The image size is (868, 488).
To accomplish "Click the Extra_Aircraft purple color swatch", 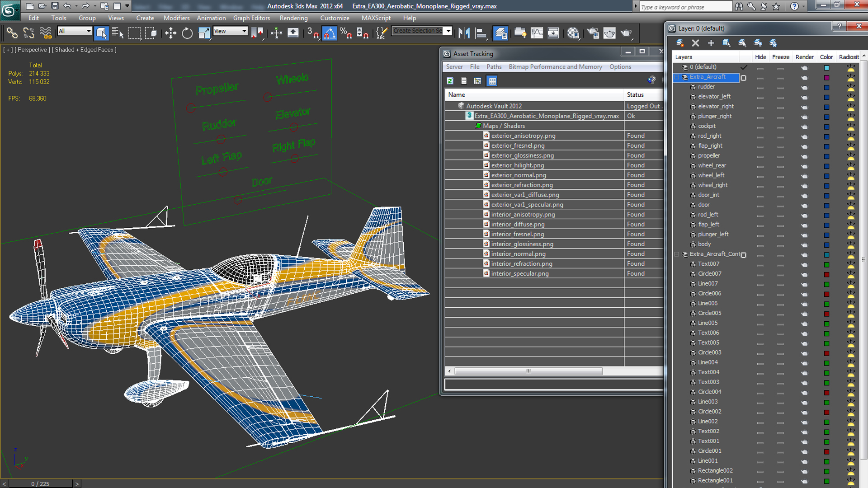I will click(x=826, y=78).
